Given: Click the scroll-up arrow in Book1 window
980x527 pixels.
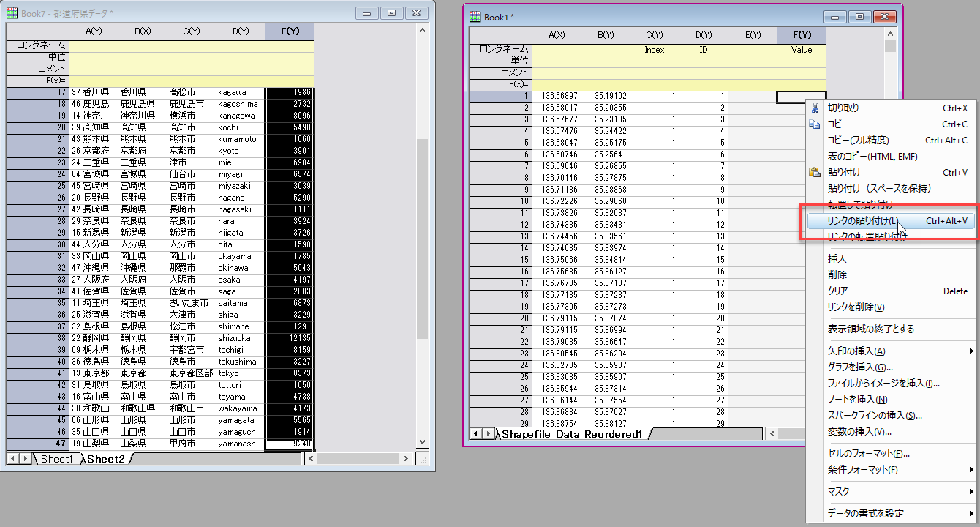Looking at the screenshot, I should click(890, 34).
